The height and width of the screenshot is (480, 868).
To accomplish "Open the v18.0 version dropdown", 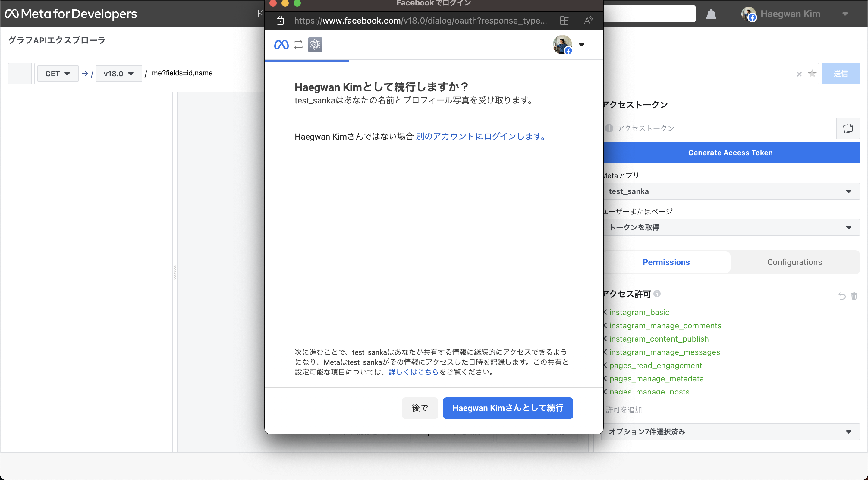I will tap(119, 74).
